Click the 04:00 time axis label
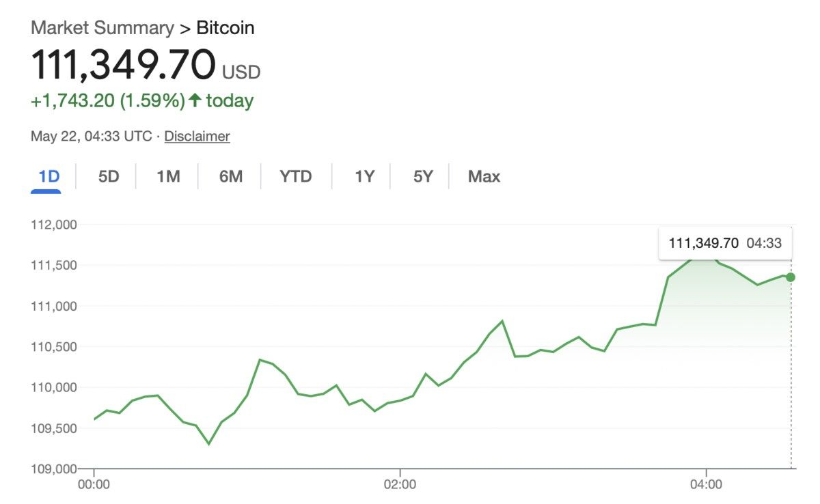Viewport: 820px width, 504px height. [706, 486]
